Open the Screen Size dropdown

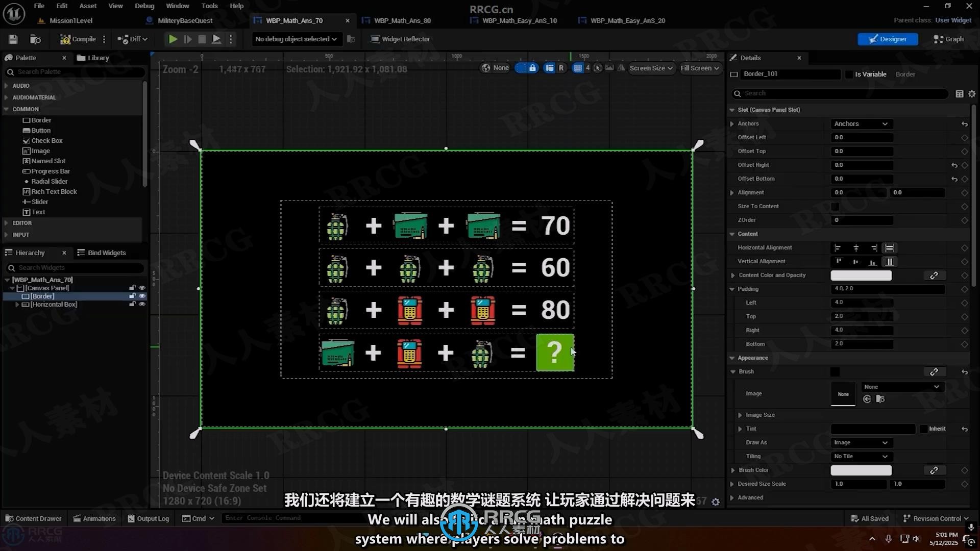click(651, 68)
